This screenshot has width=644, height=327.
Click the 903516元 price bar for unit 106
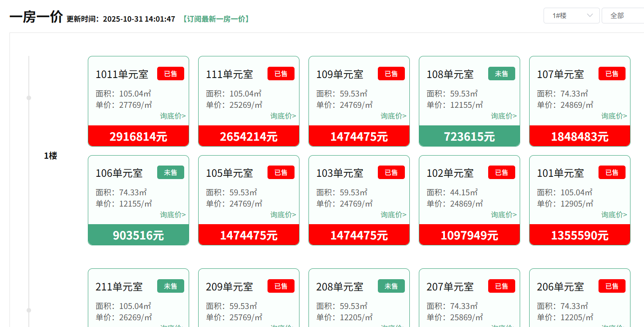point(138,235)
